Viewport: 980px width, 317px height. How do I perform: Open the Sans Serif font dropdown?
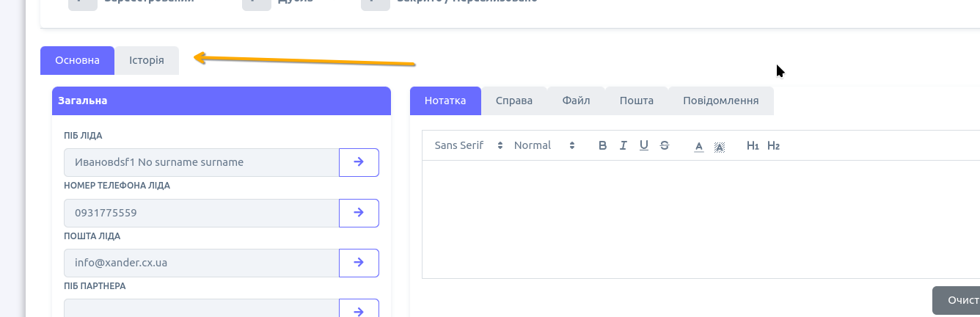[468, 145]
